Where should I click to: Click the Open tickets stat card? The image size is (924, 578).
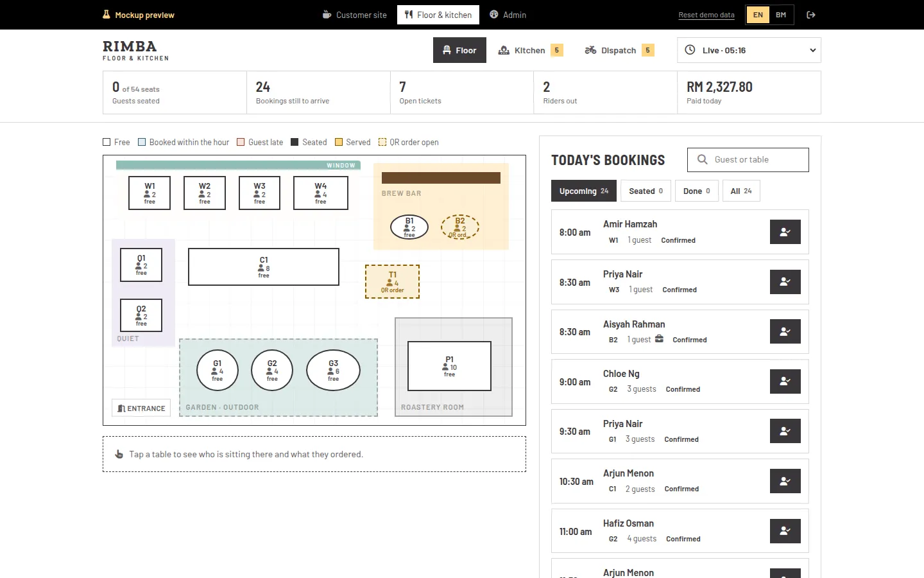[x=462, y=92]
